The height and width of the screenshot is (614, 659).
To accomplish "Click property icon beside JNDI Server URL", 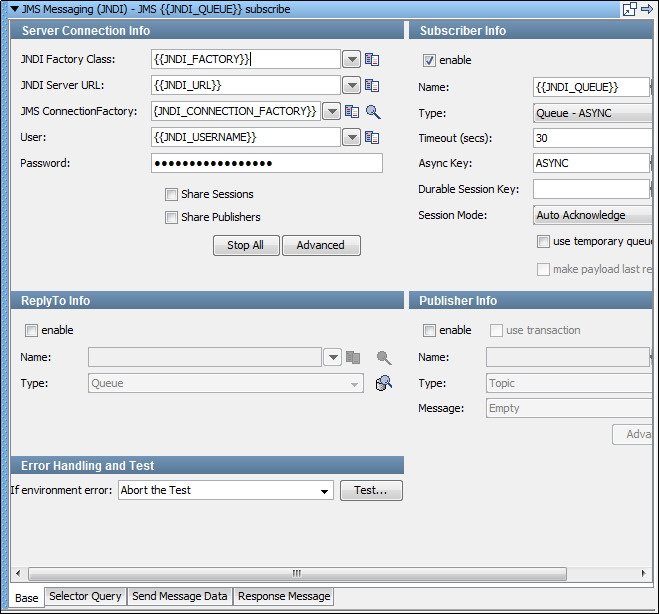I will (x=372, y=86).
